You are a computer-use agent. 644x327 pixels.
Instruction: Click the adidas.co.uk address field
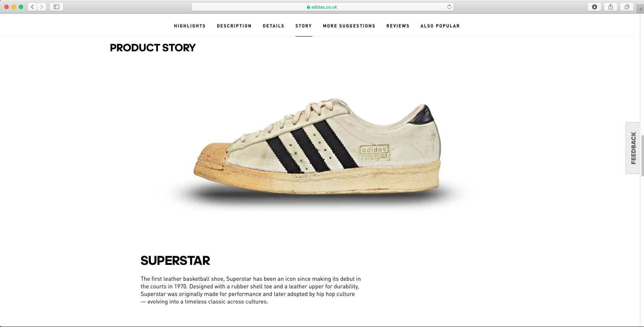click(x=323, y=7)
